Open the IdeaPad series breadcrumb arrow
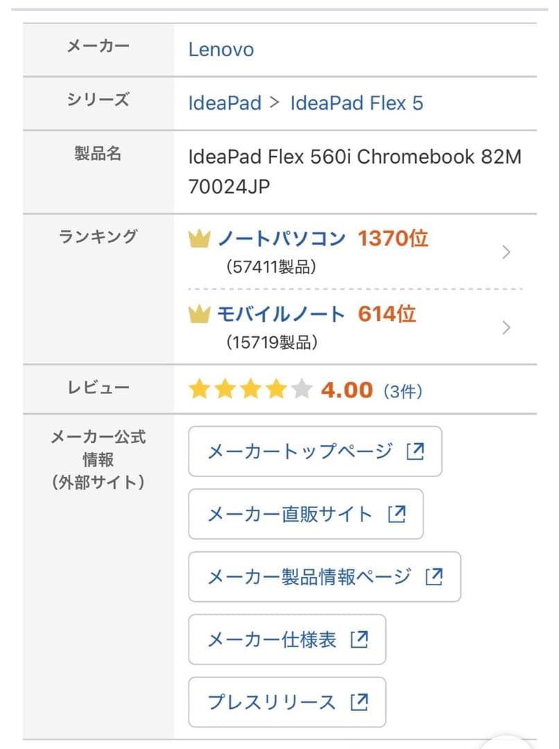The height and width of the screenshot is (749, 560). tap(274, 102)
